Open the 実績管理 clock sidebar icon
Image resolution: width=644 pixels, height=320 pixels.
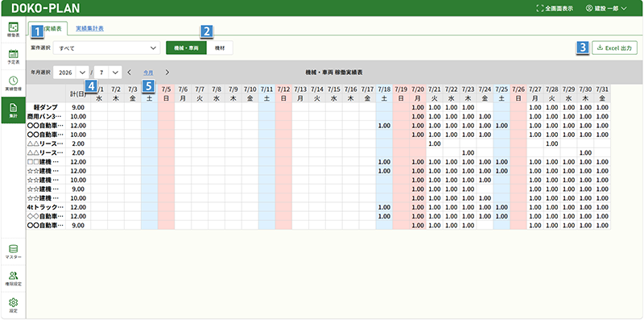click(x=13, y=83)
